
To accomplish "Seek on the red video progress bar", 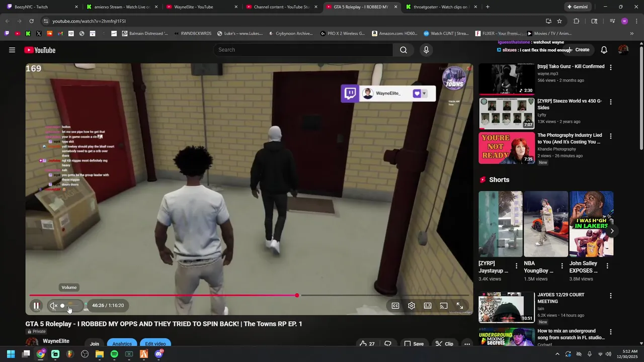I will (x=249, y=295).
